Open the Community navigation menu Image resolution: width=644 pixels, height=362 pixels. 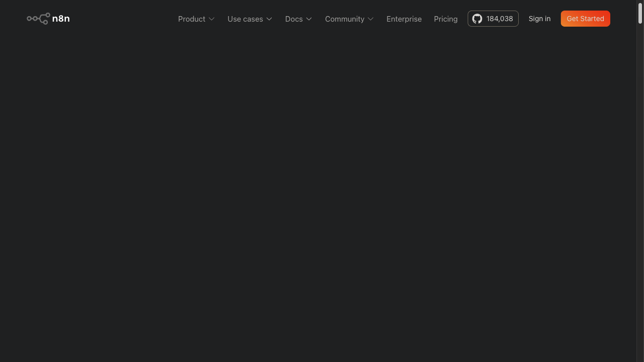[x=345, y=19]
